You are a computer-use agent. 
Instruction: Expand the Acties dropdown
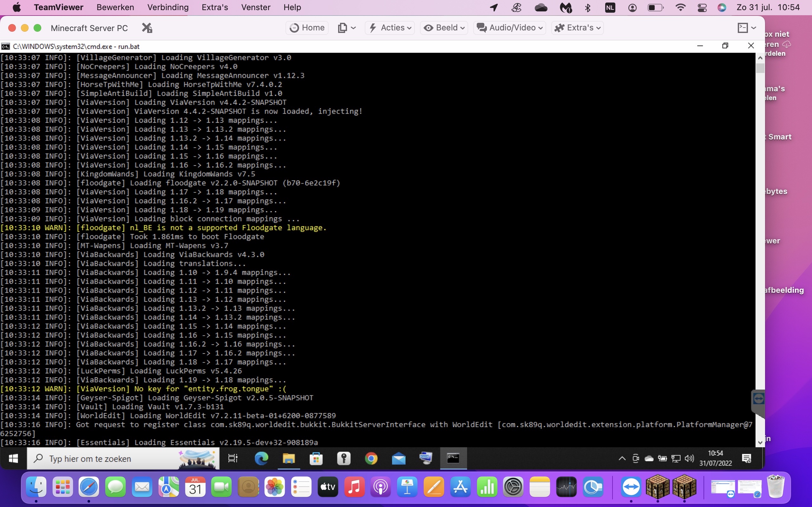[x=390, y=28]
